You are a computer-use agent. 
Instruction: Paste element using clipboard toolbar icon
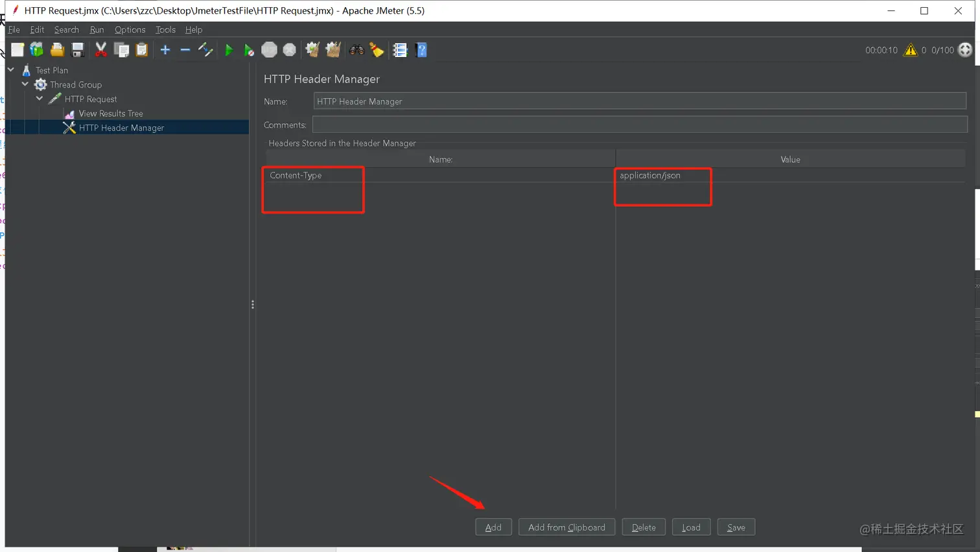click(x=141, y=50)
